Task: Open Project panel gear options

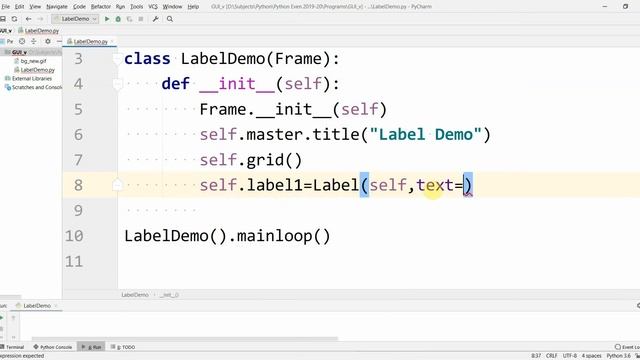Action: [x=48, y=41]
